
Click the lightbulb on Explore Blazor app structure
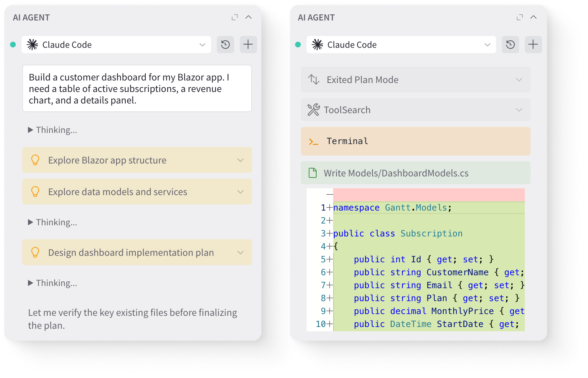(x=35, y=160)
